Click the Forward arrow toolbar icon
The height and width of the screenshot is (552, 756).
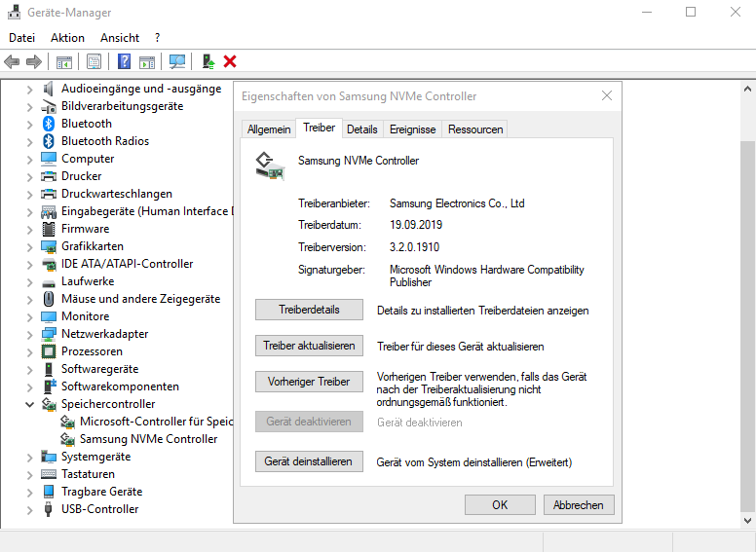pyautogui.click(x=34, y=61)
